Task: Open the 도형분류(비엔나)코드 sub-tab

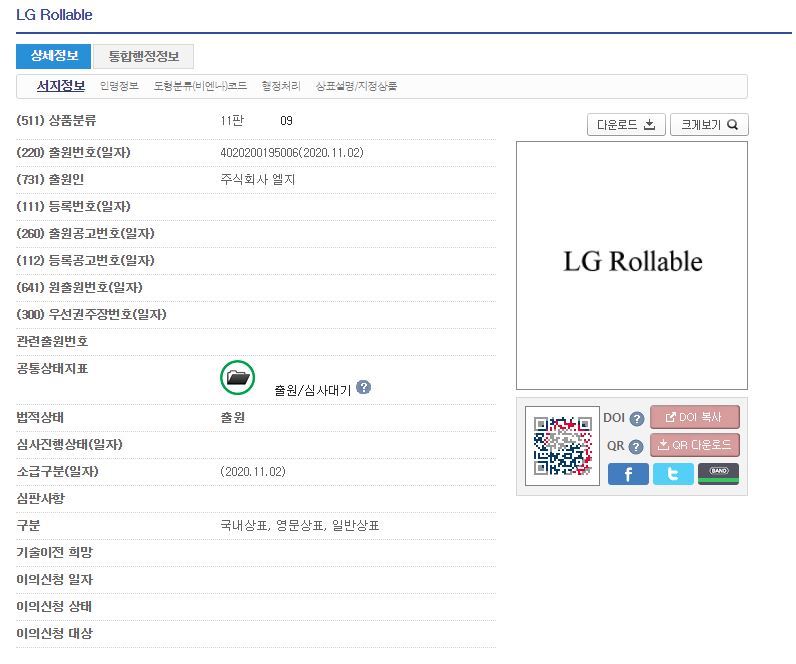Action: pyautogui.click(x=200, y=86)
